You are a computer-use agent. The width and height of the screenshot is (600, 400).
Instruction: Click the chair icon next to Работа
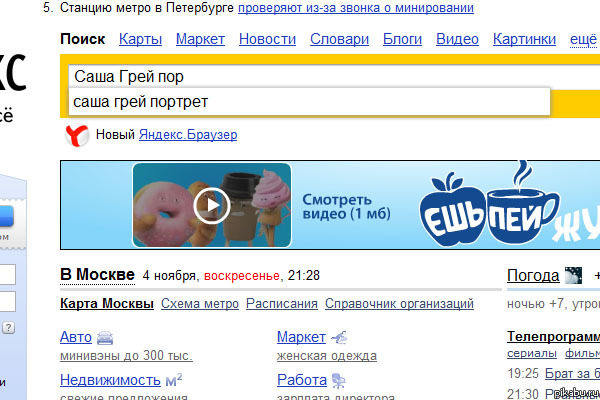click(339, 381)
